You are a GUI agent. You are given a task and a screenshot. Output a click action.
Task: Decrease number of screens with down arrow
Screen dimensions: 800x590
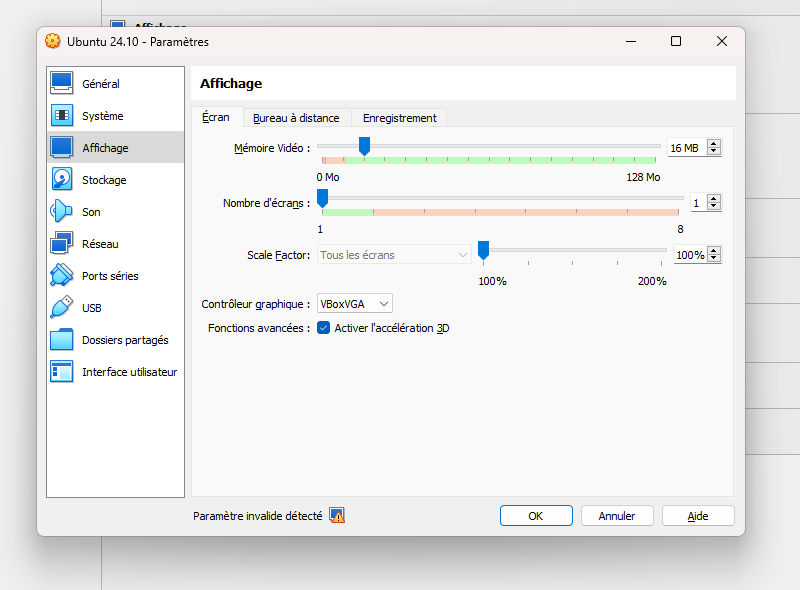pyautogui.click(x=714, y=206)
